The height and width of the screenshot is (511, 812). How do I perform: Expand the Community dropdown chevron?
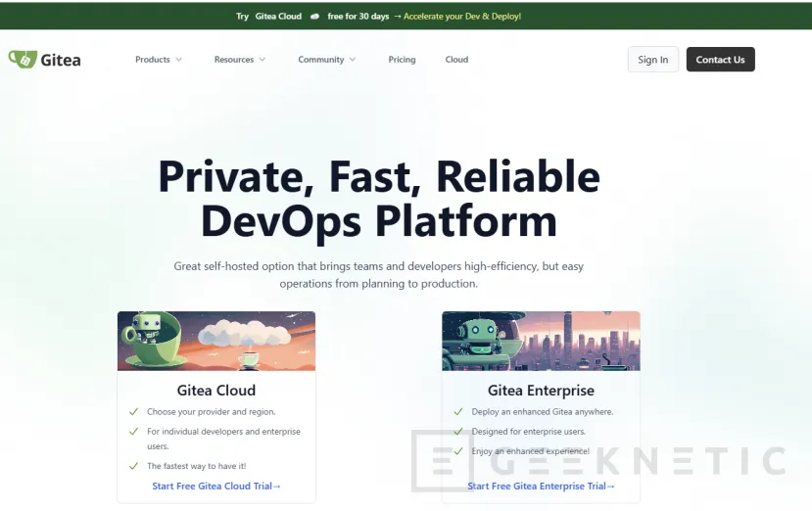tap(353, 60)
